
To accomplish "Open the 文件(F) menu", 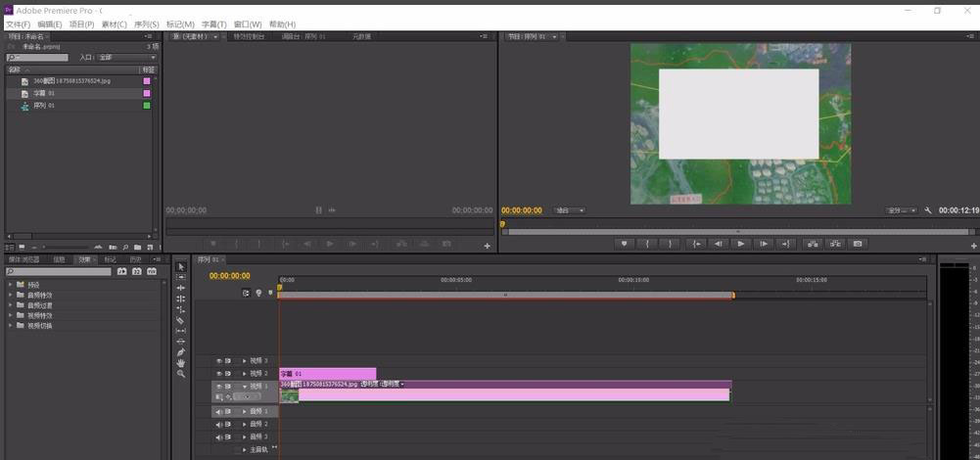I will [x=19, y=24].
